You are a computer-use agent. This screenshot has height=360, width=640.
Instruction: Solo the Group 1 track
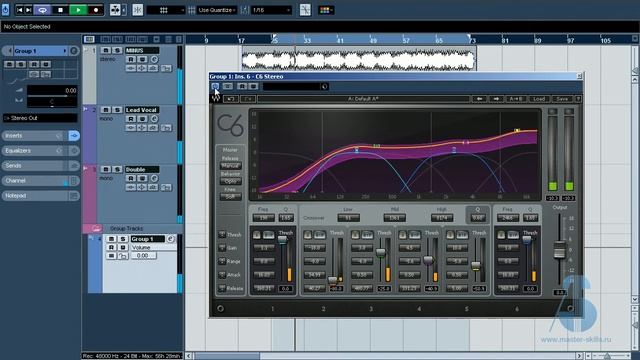point(122,239)
